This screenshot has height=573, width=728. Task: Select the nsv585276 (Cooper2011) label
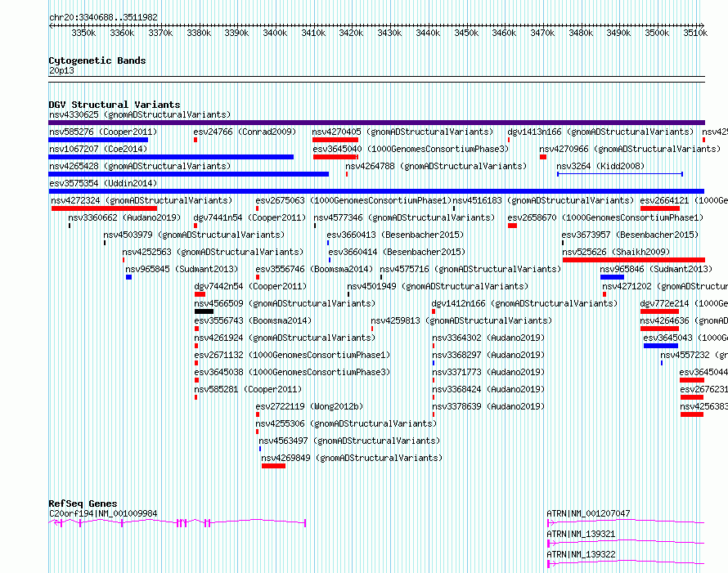pyautogui.click(x=103, y=132)
